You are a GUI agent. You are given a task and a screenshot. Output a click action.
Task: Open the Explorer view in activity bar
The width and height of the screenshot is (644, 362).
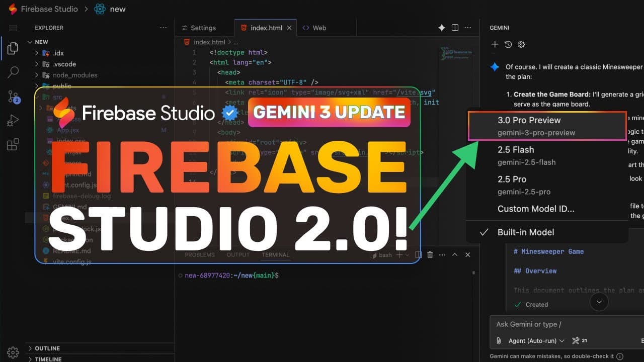click(x=13, y=49)
